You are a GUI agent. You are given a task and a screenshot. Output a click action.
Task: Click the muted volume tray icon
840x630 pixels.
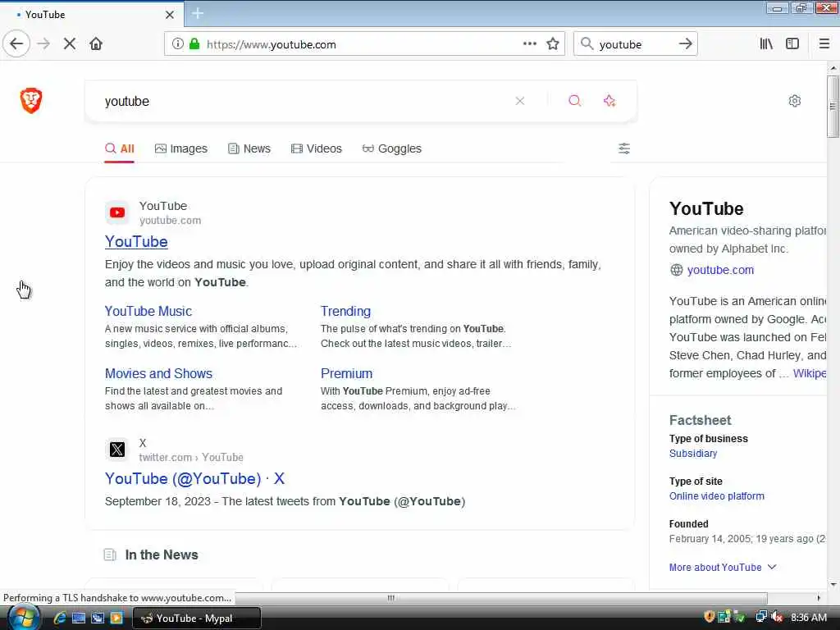tap(777, 617)
